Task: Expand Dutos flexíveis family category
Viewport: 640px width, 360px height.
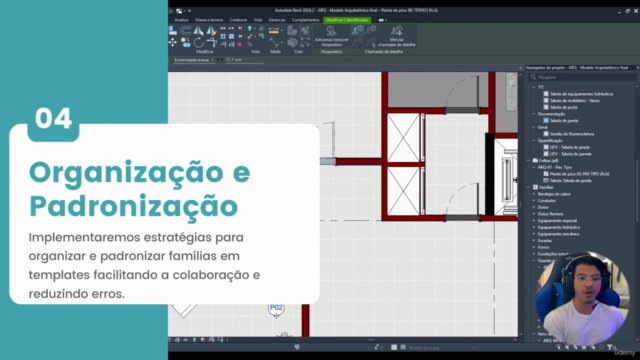Action: [533, 214]
